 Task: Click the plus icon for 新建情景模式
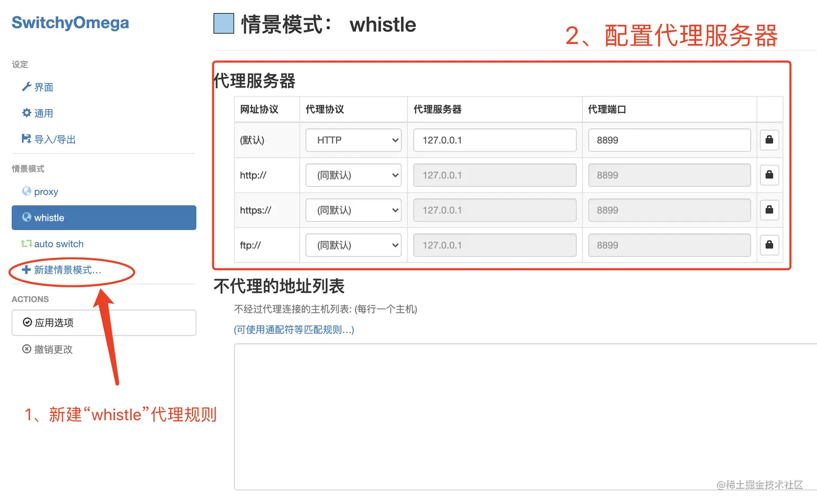[26, 269]
